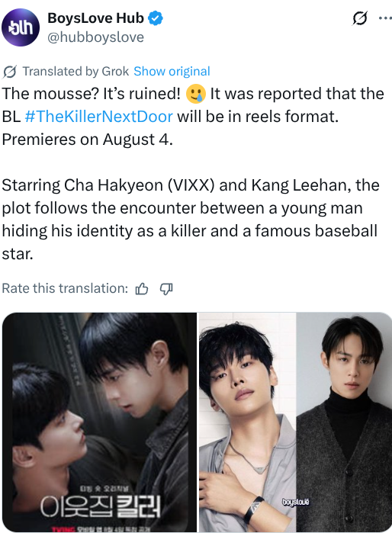Rate the translation with thumbs down
Screen dimensions: 392x533
pyautogui.click(x=166, y=289)
